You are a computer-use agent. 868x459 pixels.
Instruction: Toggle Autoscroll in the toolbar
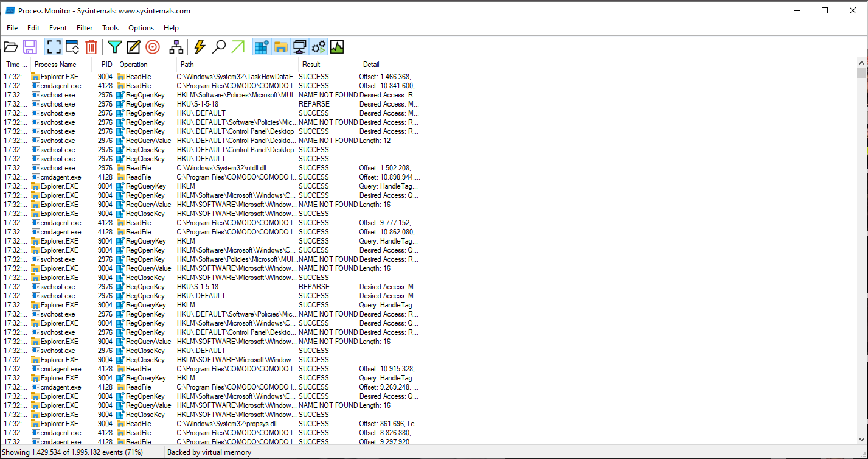coord(72,47)
